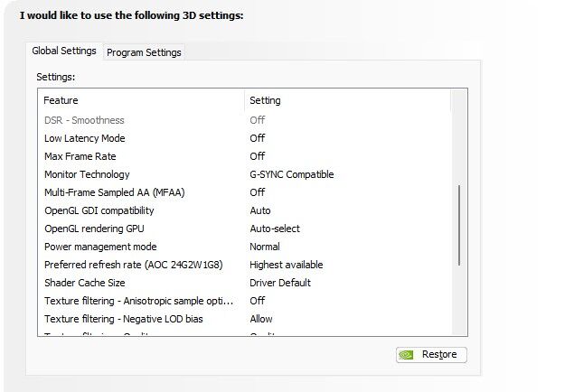Select Multi-Frame Sampled AA (MFAA) row
Screen dimensions: 574x392
[245, 192]
